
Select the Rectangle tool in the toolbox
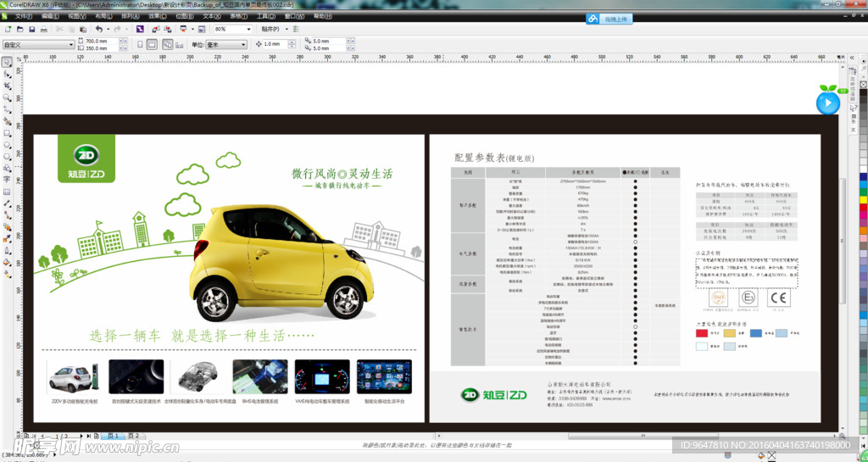pyautogui.click(x=7, y=133)
